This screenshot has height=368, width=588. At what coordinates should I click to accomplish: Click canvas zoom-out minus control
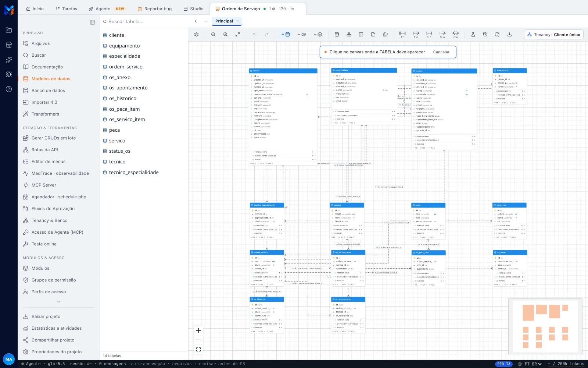coord(198,340)
